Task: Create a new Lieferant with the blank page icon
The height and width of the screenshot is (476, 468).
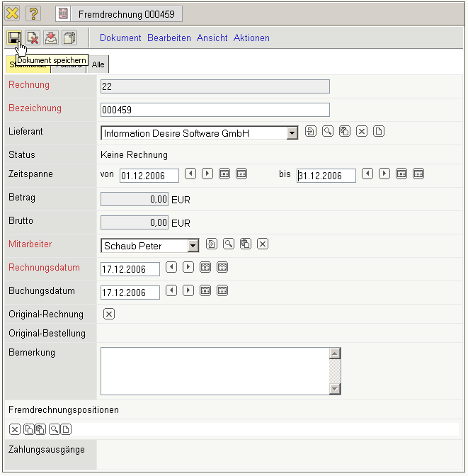Action: [x=379, y=132]
